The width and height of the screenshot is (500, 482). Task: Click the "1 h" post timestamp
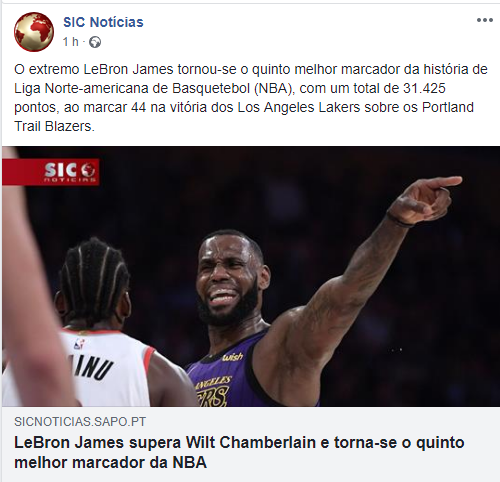pyautogui.click(x=71, y=42)
